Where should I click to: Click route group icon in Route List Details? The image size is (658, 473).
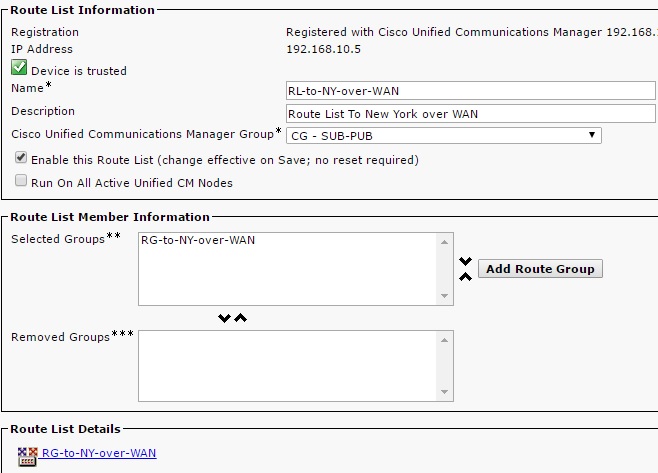27,457
